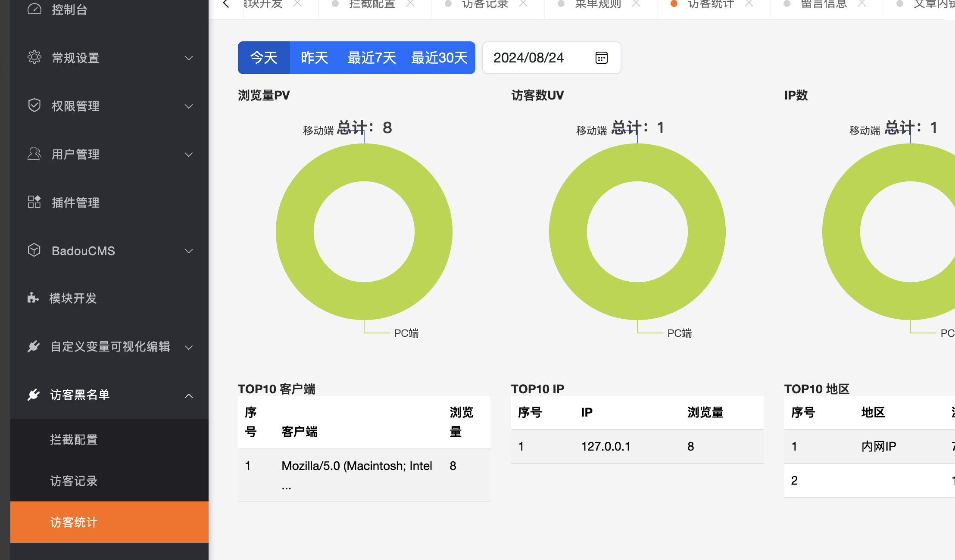The height and width of the screenshot is (560, 955).
Task: Select the 常规设置 gear icon
Action: tap(34, 57)
